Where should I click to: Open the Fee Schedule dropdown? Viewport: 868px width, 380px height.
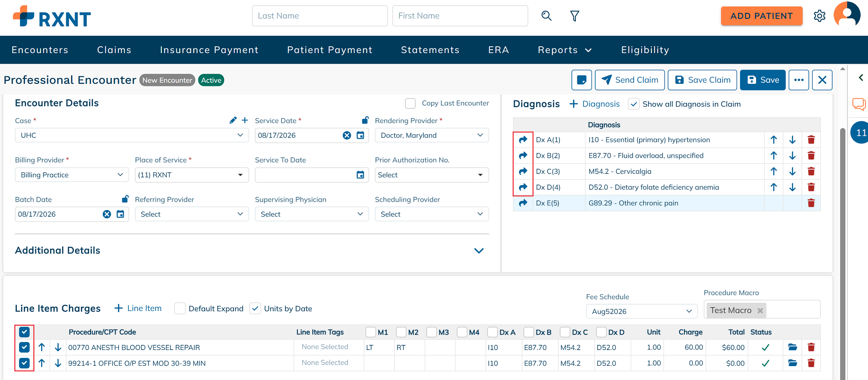(642, 311)
